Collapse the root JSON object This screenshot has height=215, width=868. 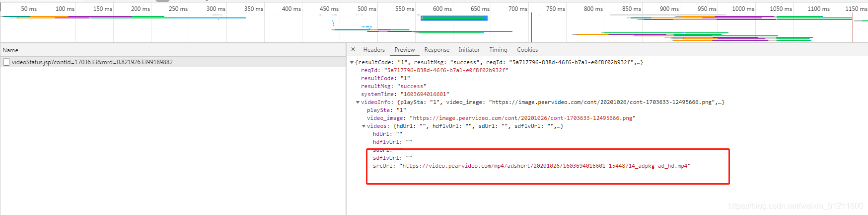click(352, 63)
